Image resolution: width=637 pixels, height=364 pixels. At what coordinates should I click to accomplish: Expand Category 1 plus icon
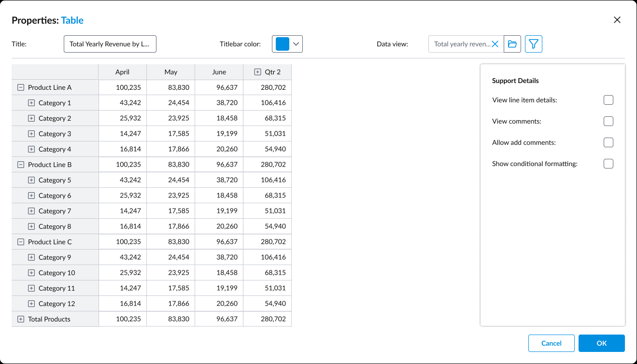pyautogui.click(x=31, y=103)
